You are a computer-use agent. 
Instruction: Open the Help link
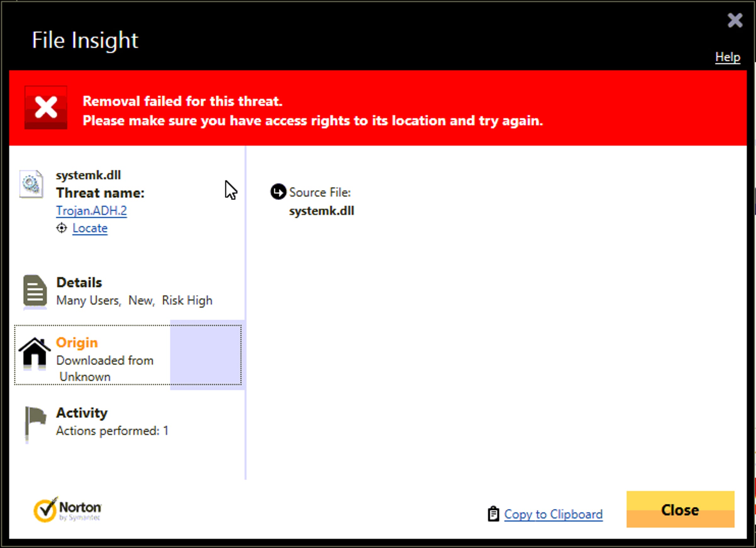727,57
